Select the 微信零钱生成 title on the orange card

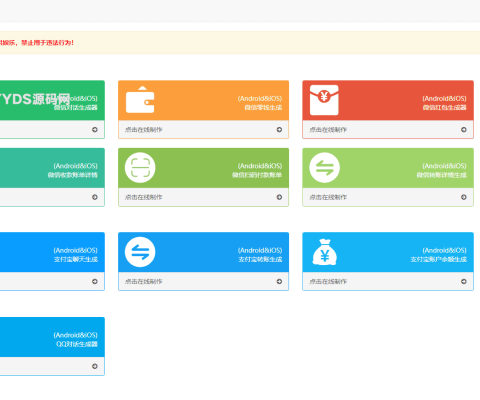click(x=263, y=107)
